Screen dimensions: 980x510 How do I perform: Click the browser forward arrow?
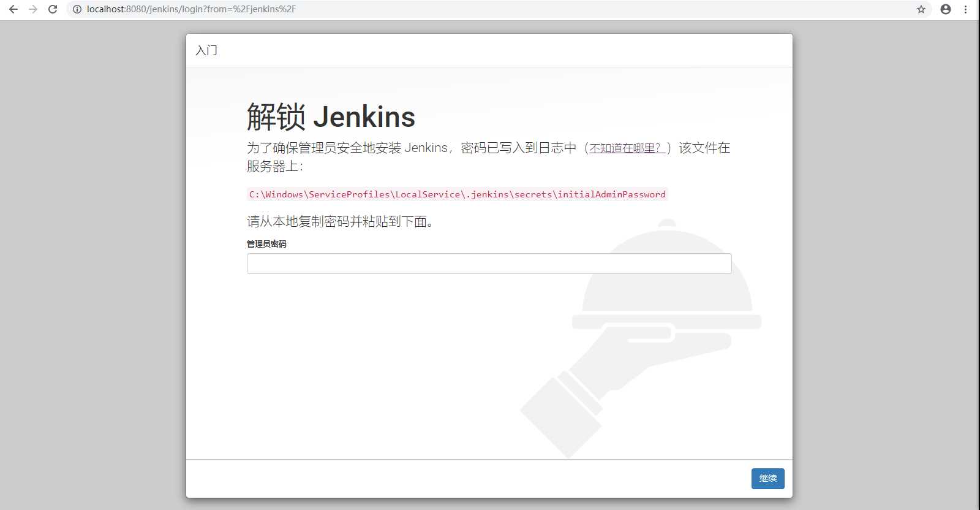point(33,9)
